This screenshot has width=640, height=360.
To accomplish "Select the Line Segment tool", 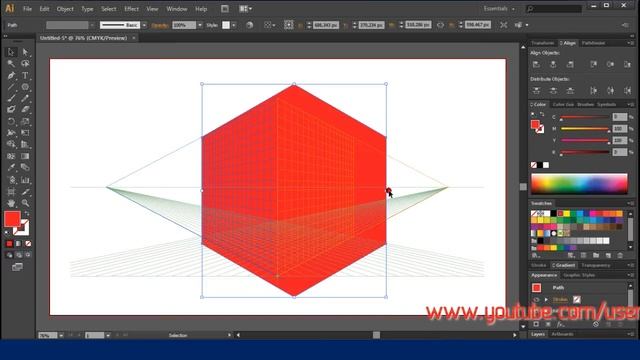I will tap(11, 87).
